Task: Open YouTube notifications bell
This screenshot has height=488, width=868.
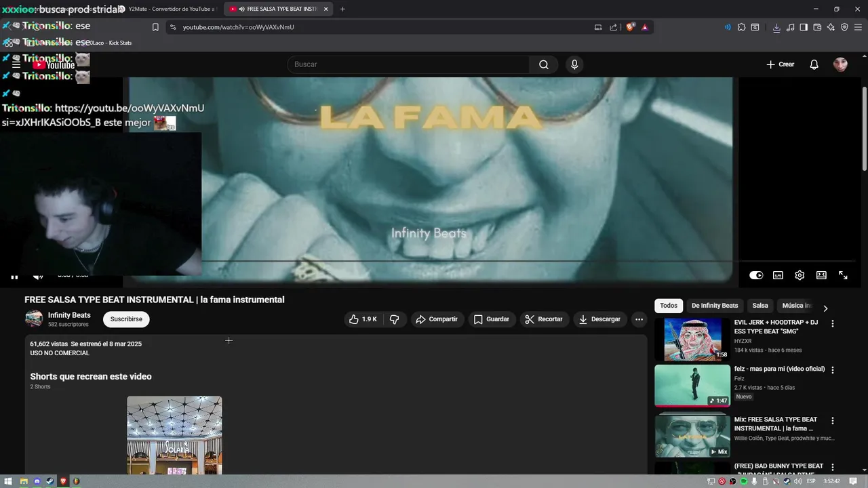Action: 814,64
